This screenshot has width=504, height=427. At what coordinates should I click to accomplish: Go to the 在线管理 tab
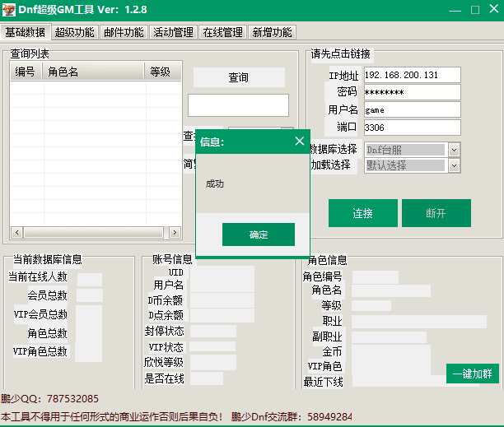[x=222, y=33]
